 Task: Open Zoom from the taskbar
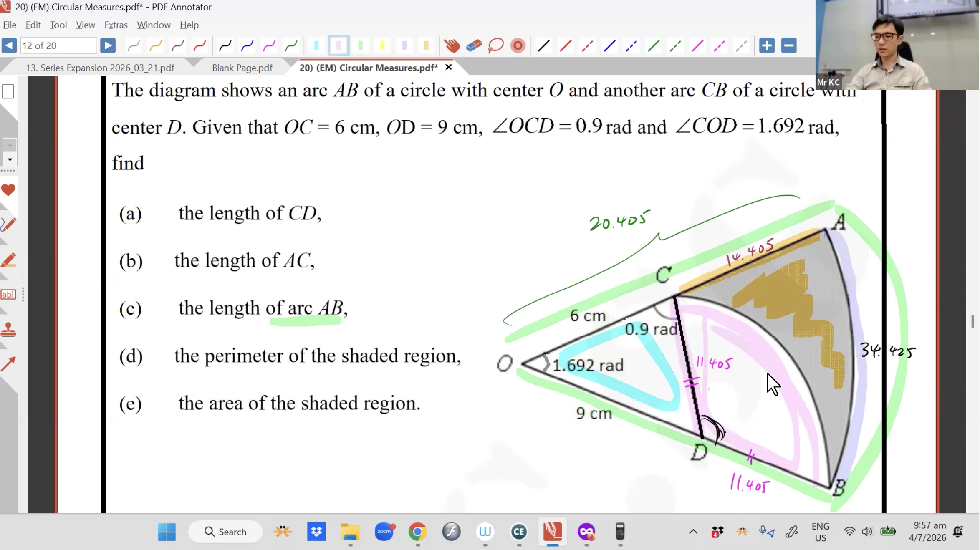[x=384, y=532]
